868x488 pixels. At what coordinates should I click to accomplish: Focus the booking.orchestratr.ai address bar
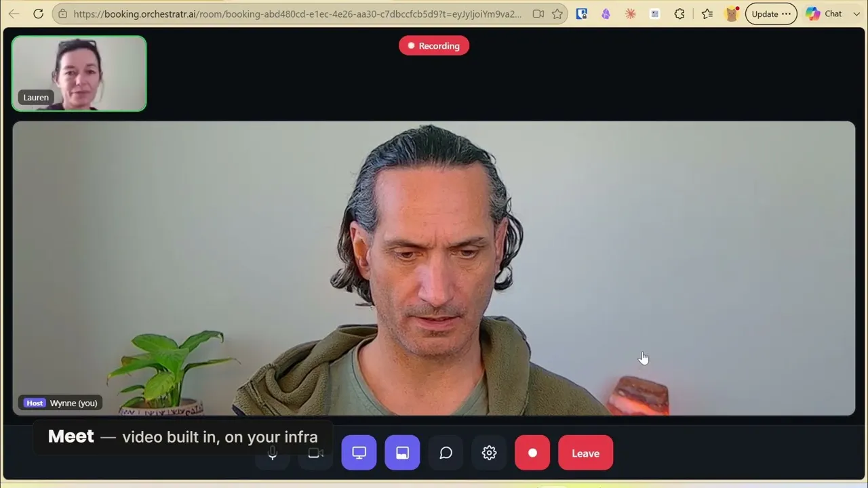pos(297,14)
